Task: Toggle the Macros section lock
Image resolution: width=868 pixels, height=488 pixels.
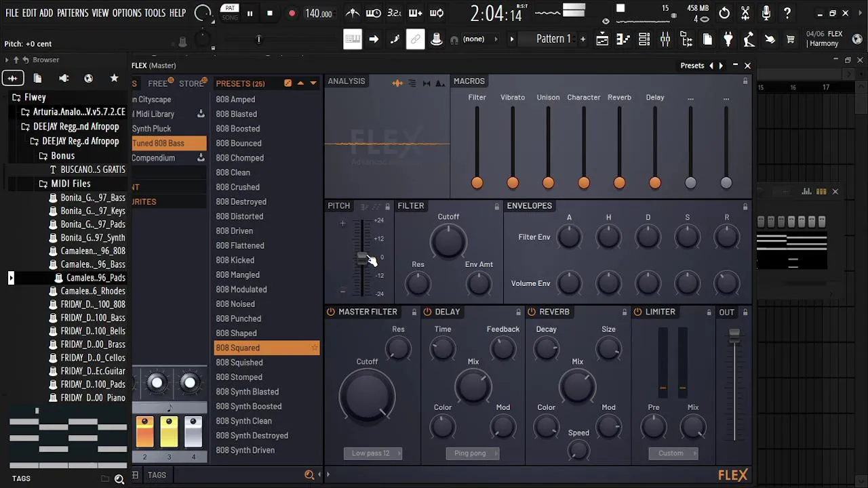Action: coord(745,81)
